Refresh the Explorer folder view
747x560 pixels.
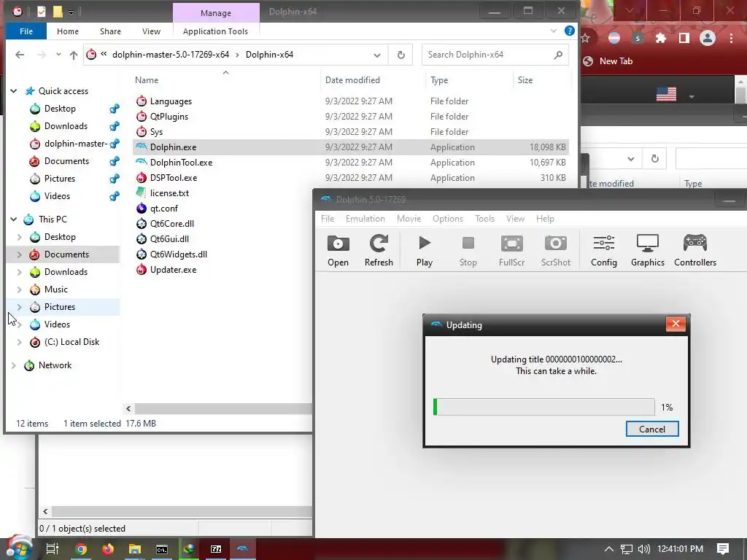pyautogui.click(x=400, y=55)
